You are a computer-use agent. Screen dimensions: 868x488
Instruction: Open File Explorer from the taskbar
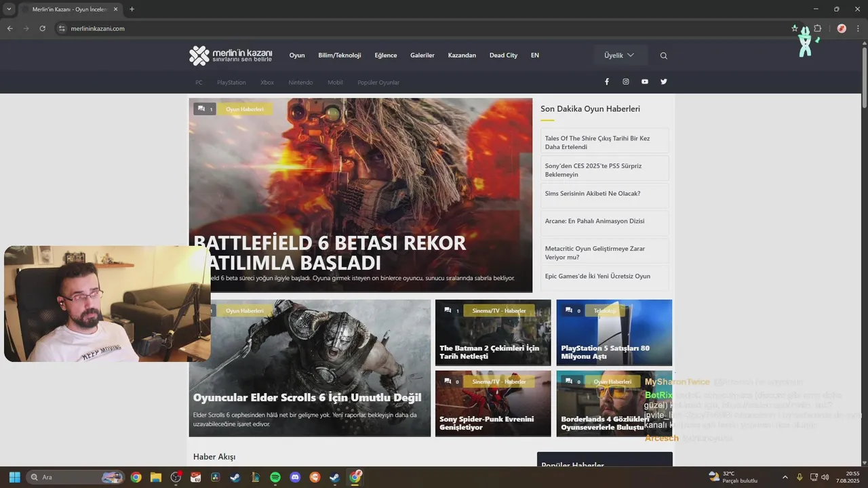click(156, 477)
